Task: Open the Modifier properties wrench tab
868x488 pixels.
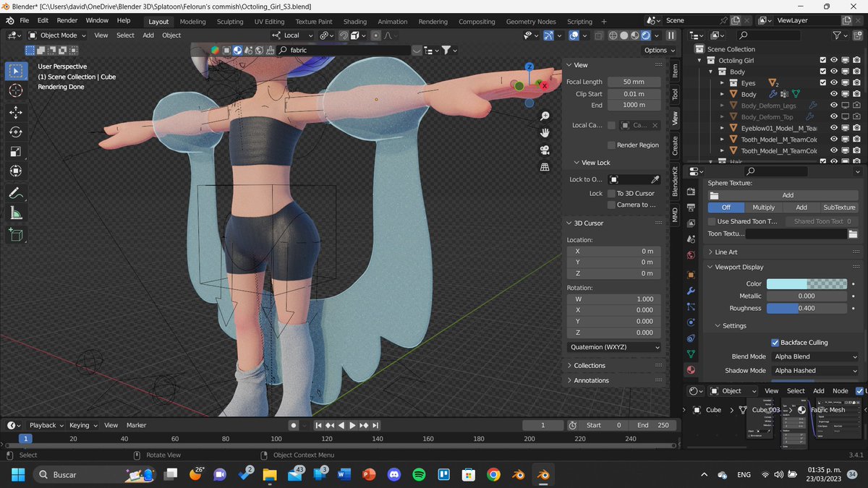Action: pos(690,291)
